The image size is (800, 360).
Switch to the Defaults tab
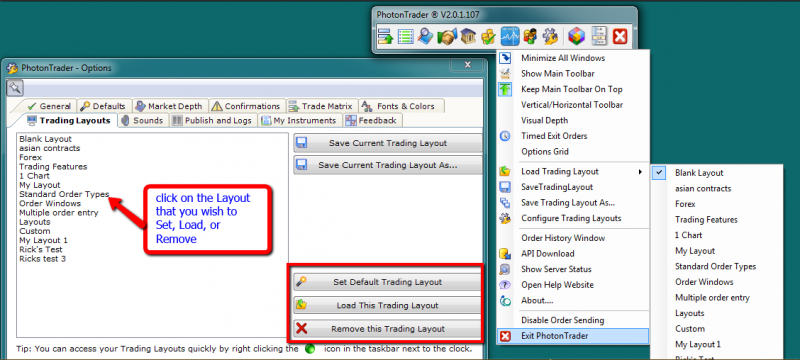pos(103,106)
